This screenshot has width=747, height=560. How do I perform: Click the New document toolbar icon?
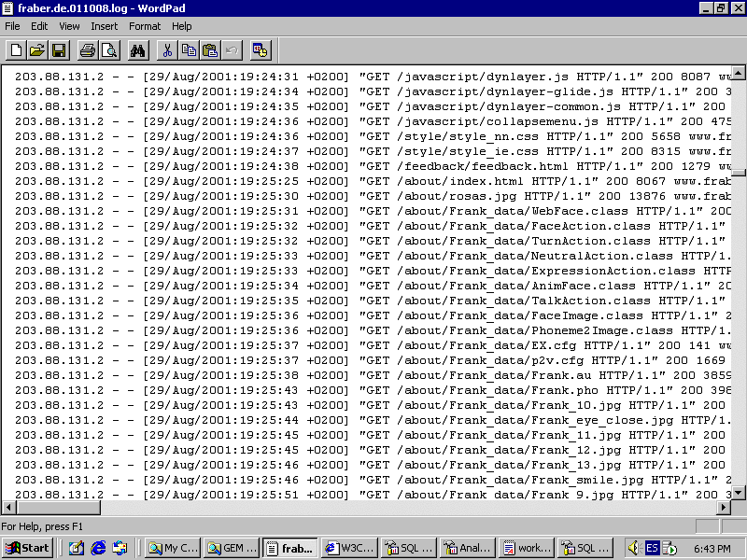[16, 50]
